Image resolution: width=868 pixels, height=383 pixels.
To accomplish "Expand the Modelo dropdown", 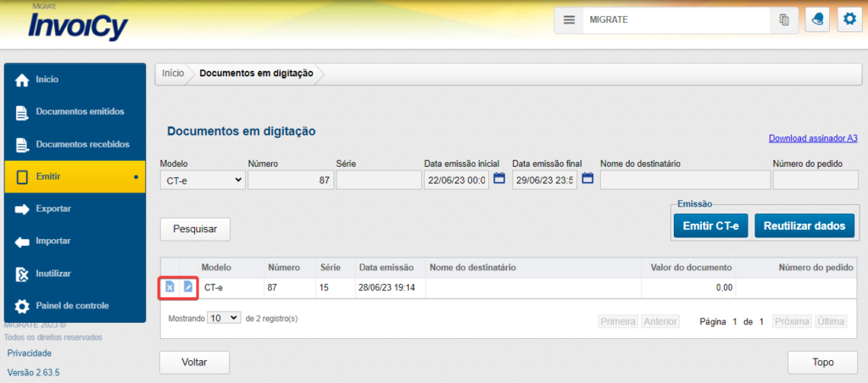I will point(203,180).
